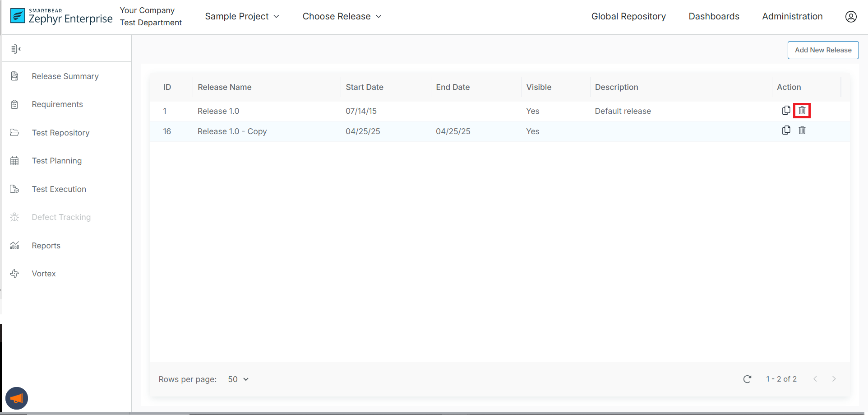Open Global Repository from the top menu
Image resolution: width=868 pixels, height=415 pixels.
(628, 17)
